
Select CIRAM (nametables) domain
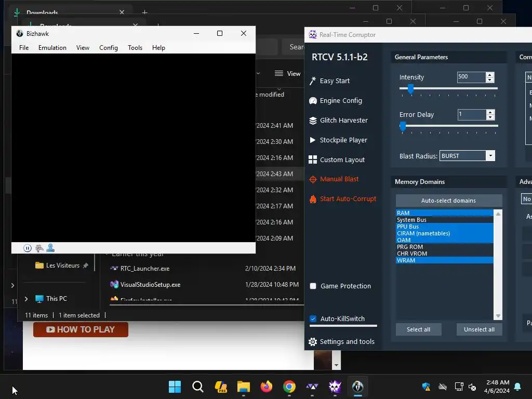click(445, 233)
